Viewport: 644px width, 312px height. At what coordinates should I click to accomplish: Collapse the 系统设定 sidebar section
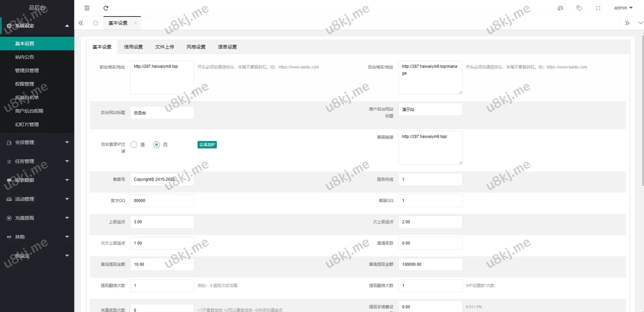click(x=37, y=26)
